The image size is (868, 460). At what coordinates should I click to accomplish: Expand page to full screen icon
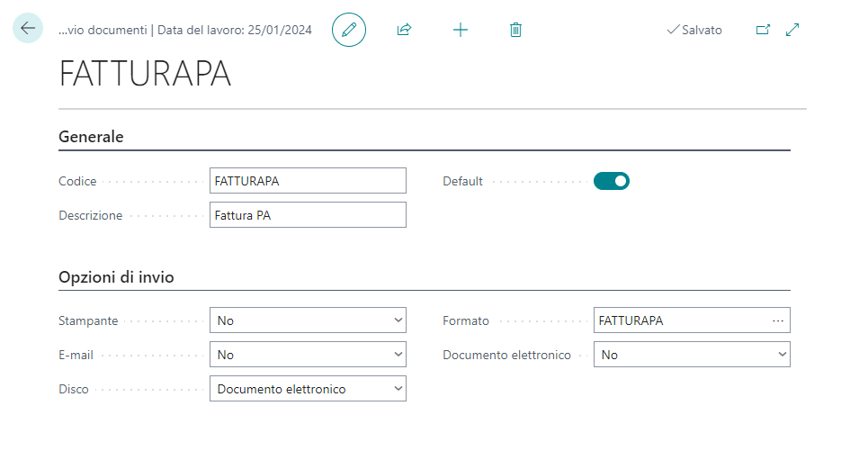792,30
